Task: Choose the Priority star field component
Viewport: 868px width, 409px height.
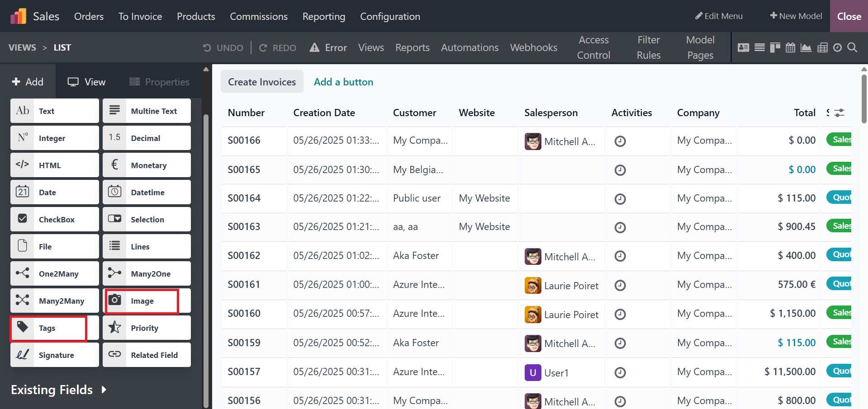Action: point(147,328)
